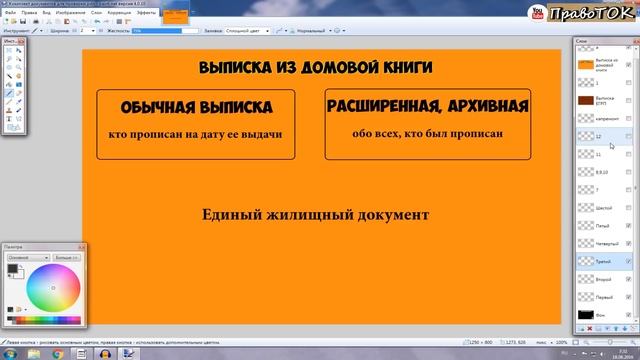Open the Эффекты menu
Viewport: 640px width, 360px height.
pos(146,13)
